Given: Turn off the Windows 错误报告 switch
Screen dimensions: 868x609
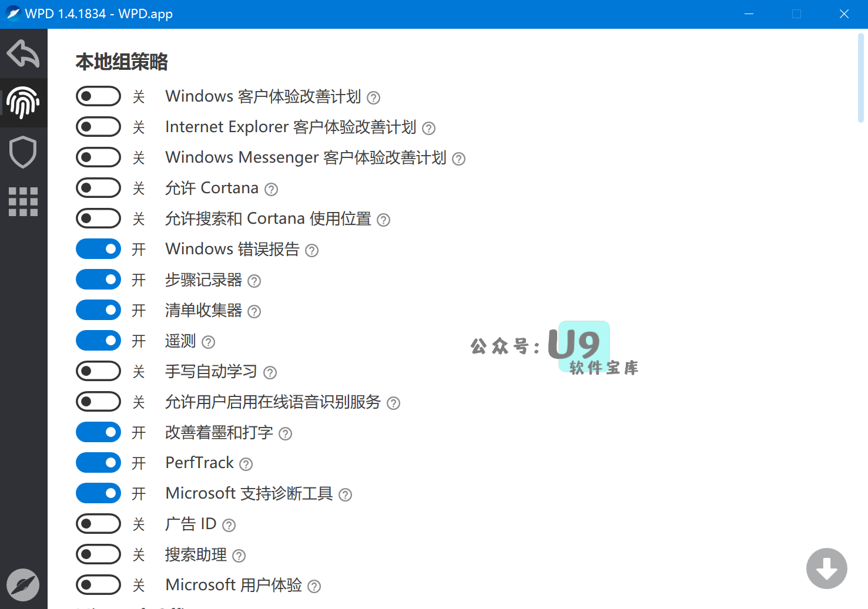Looking at the screenshot, I should coord(98,249).
